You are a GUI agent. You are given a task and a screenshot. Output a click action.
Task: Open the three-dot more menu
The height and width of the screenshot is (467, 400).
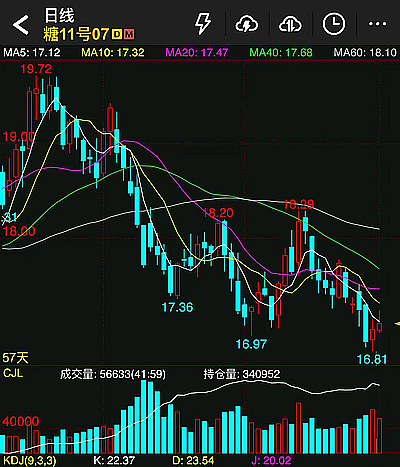click(377, 24)
